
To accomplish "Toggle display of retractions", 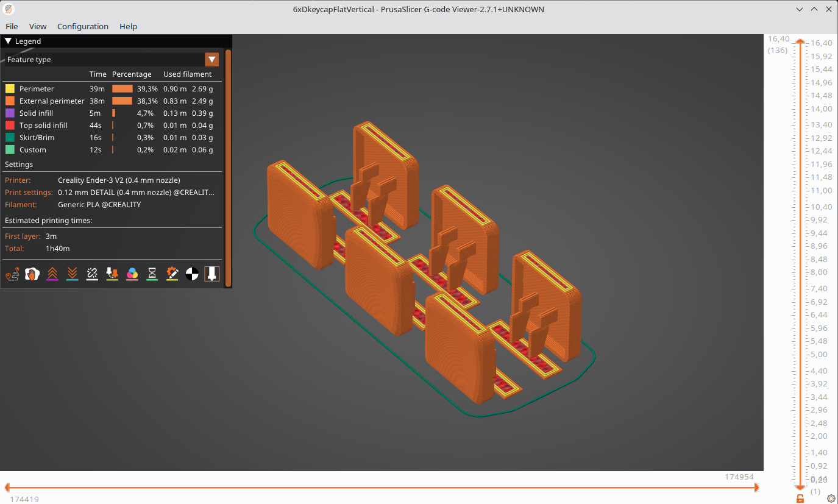I will pos(52,274).
